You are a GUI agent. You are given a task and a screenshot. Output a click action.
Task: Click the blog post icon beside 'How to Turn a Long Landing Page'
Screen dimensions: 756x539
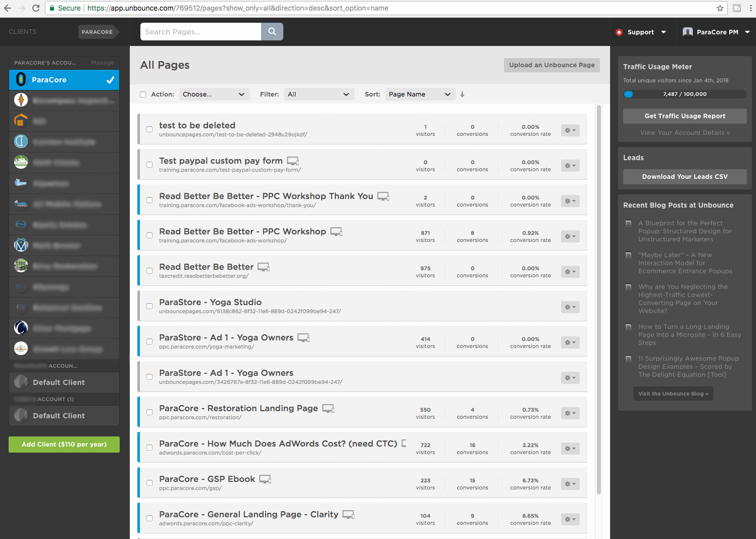coord(628,327)
